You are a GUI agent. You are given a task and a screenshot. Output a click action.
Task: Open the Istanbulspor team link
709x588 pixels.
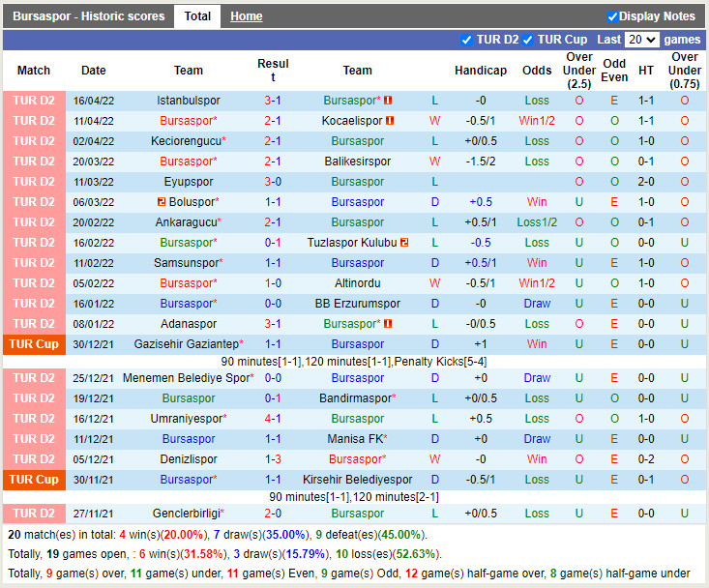click(188, 101)
